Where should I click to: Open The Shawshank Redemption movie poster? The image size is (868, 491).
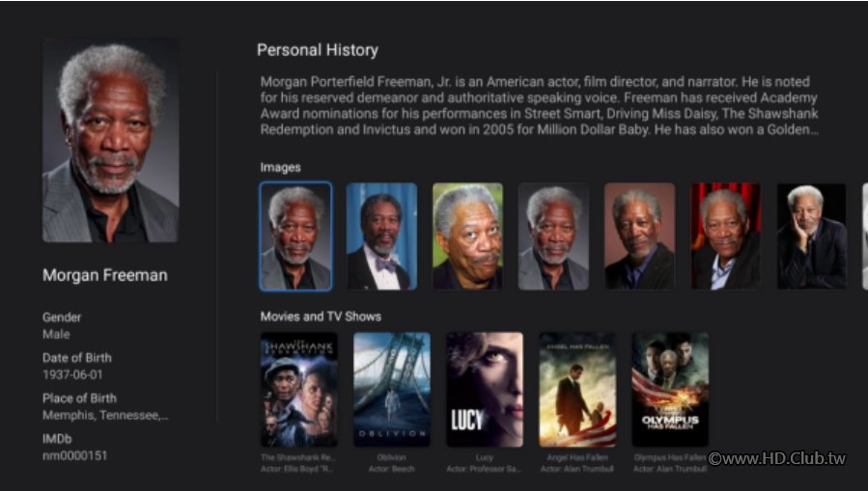point(299,390)
